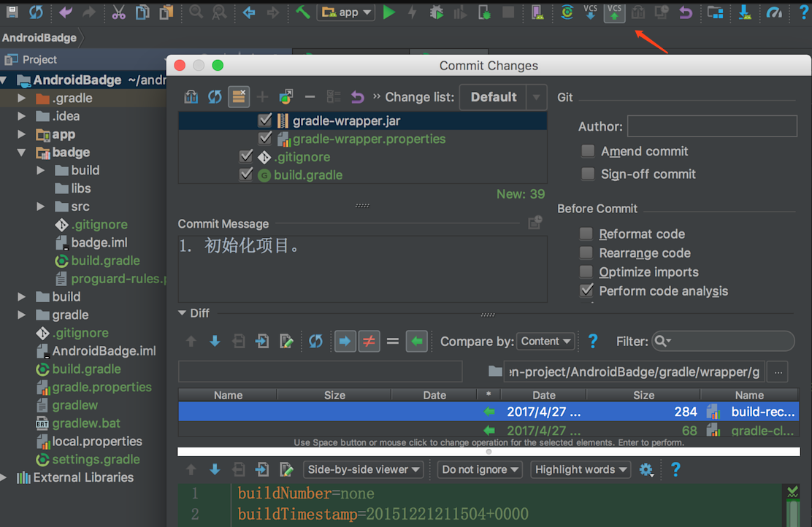The width and height of the screenshot is (812, 527).
Task: Open the Change list Default dropdown
Action: [503, 97]
